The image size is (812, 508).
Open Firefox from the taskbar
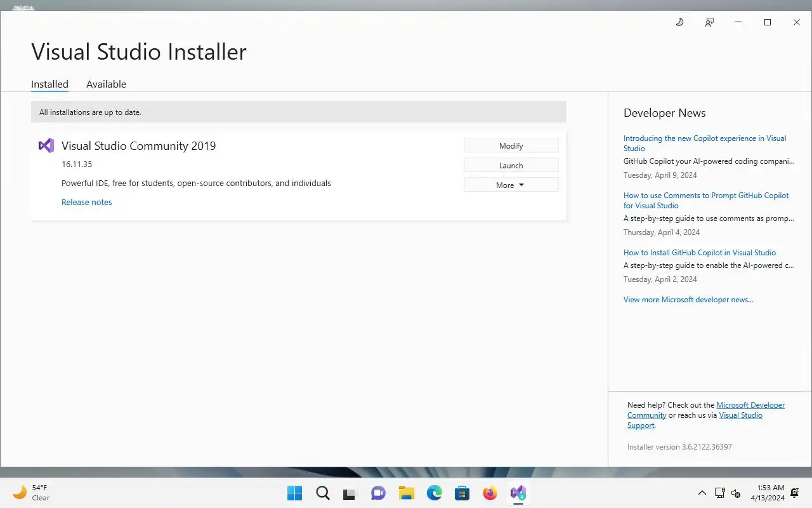click(490, 493)
